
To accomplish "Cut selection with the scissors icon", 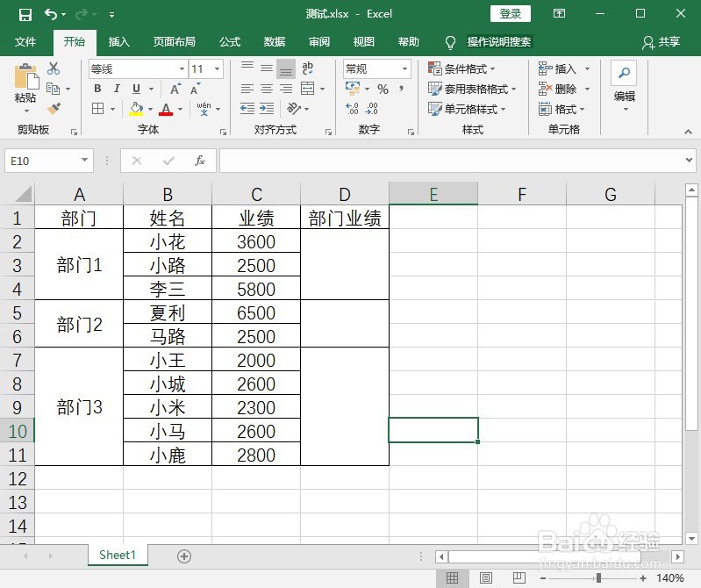I will point(54,68).
